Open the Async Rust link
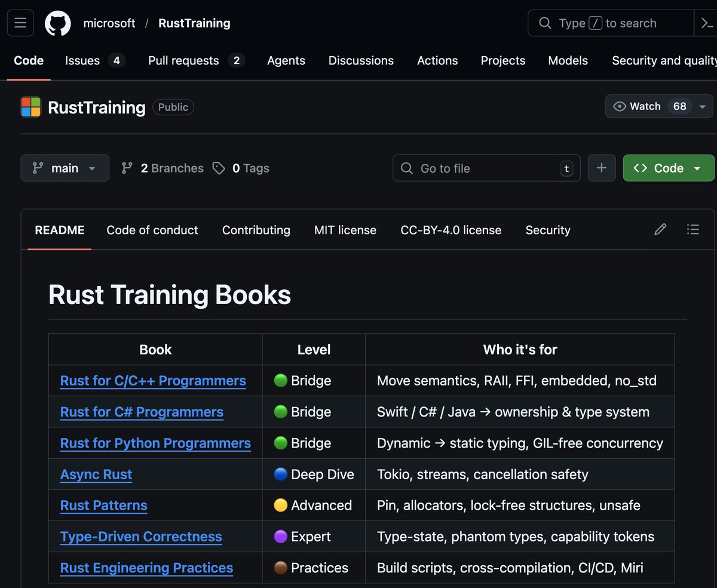 coord(96,474)
